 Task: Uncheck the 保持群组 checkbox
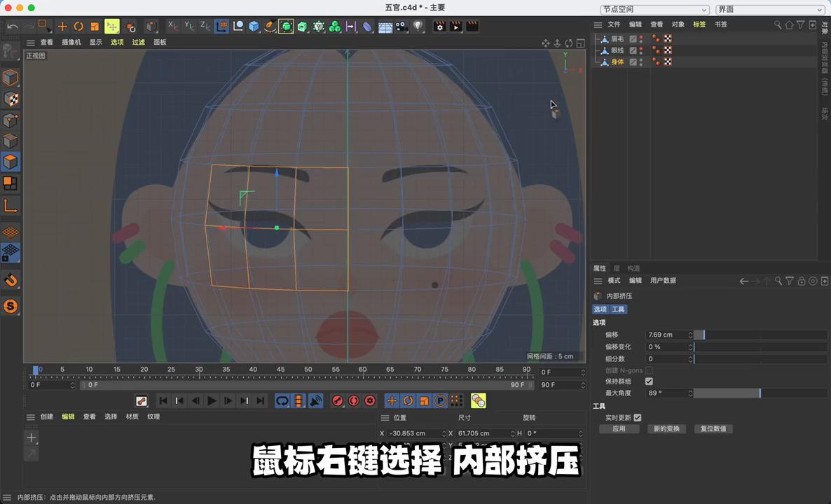649,381
